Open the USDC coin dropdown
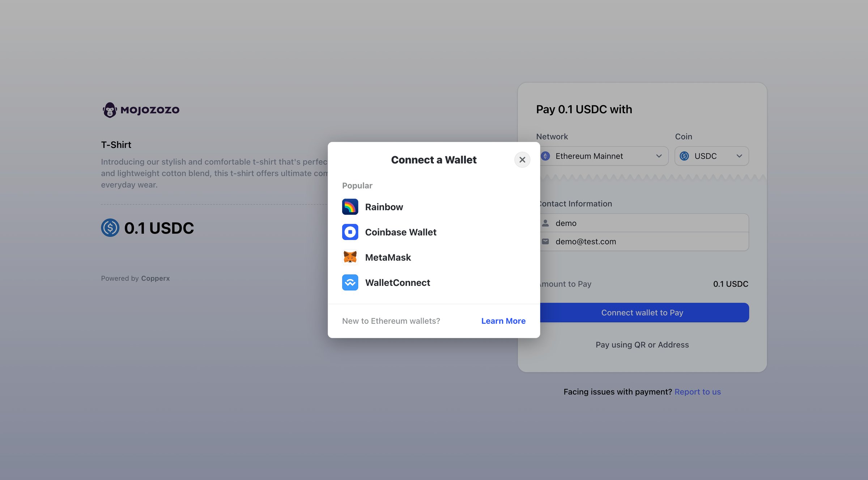Viewport: 868px width, 480px height. point(712,156)
